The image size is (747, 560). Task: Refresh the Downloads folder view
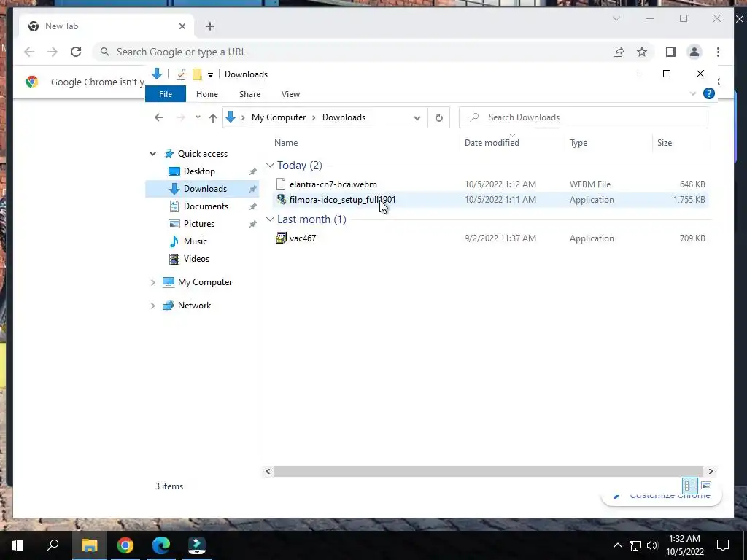(438, 117)
